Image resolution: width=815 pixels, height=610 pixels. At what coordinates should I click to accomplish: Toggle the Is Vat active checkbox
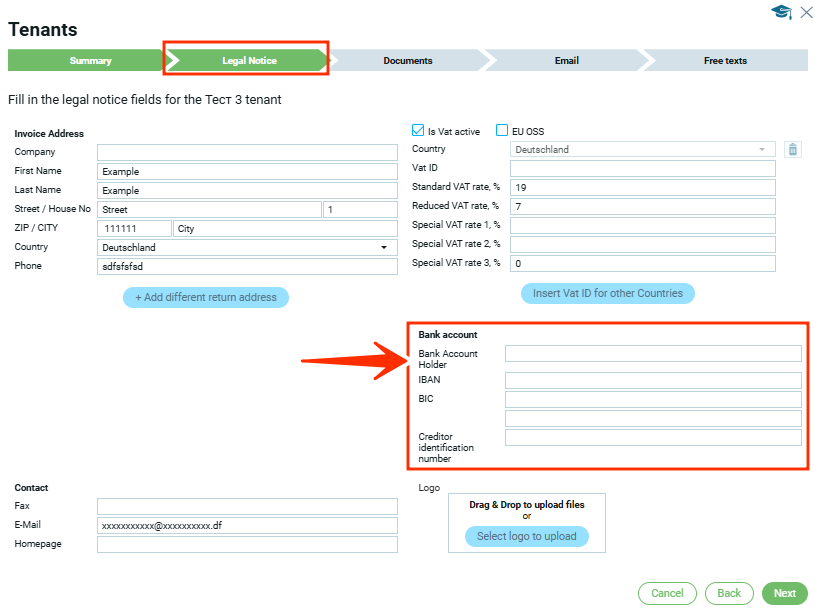(419, 131)
